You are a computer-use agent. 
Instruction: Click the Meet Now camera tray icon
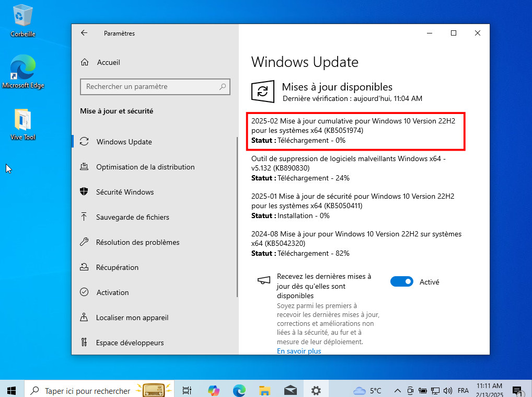410,391
